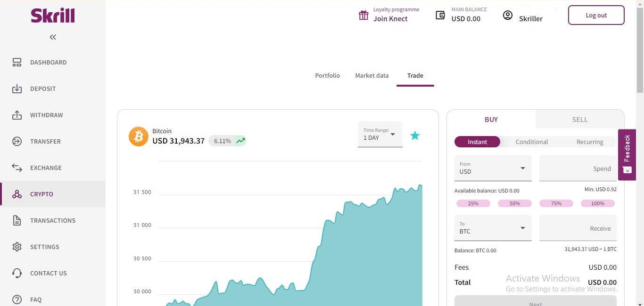Click the Transactions document icon
The height and width of the screenshot is (306, 644).
coord(17,220)
